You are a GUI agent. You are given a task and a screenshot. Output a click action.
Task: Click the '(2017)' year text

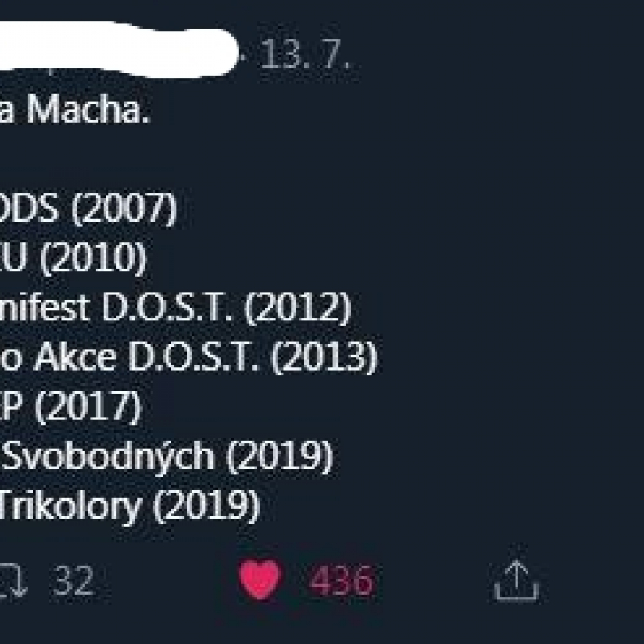88,406
